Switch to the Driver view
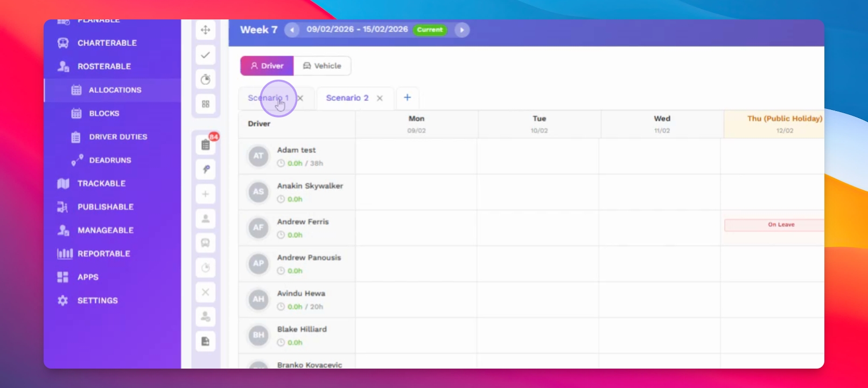 click(x=267, y=66)
